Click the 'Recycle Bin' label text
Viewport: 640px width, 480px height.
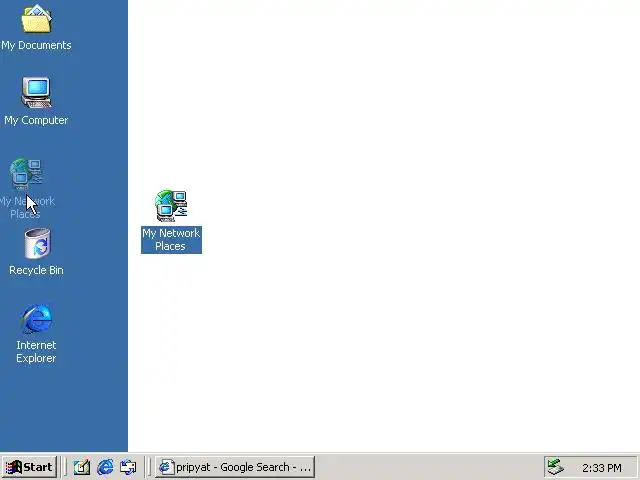click(36, 270)
